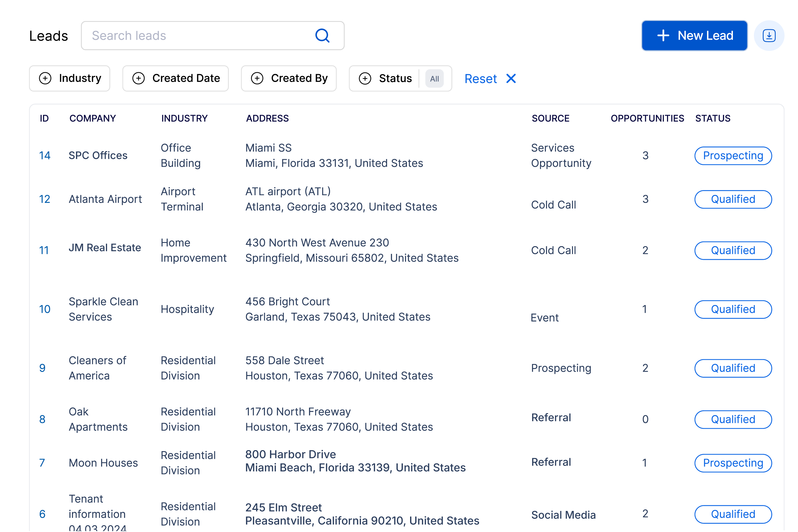Click address 558 Dale Street
The width and height of the screenshot is (798, 532).
[x=284, y=361]
